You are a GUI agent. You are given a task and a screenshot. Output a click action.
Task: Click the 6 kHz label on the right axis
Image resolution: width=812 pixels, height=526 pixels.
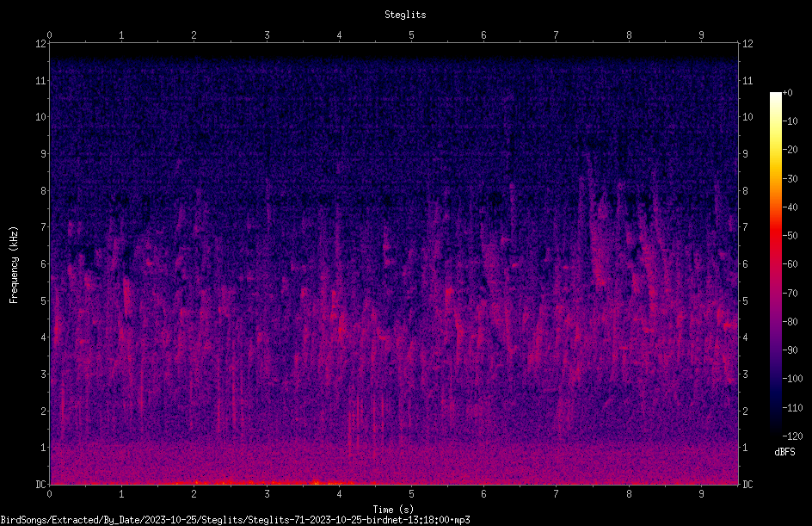tap(745, 263)
